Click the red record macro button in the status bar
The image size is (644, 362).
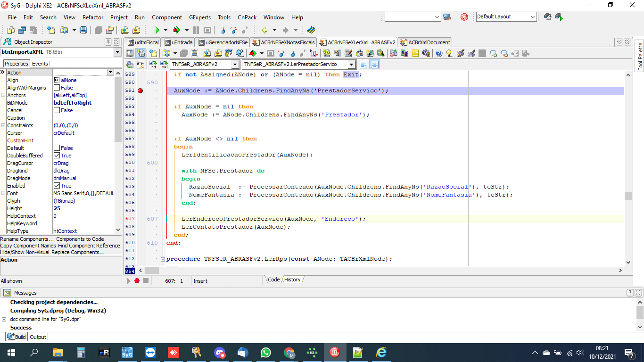tap(137, 281)
